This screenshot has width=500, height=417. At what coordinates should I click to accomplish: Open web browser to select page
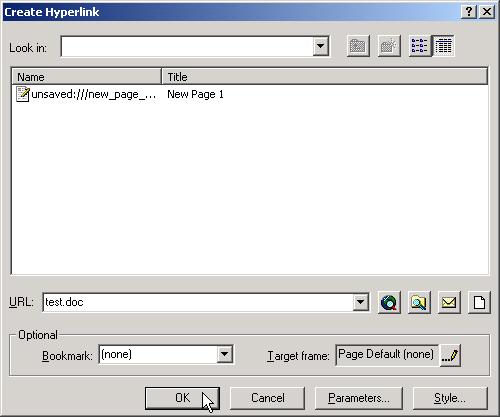(x=389, y=303)
